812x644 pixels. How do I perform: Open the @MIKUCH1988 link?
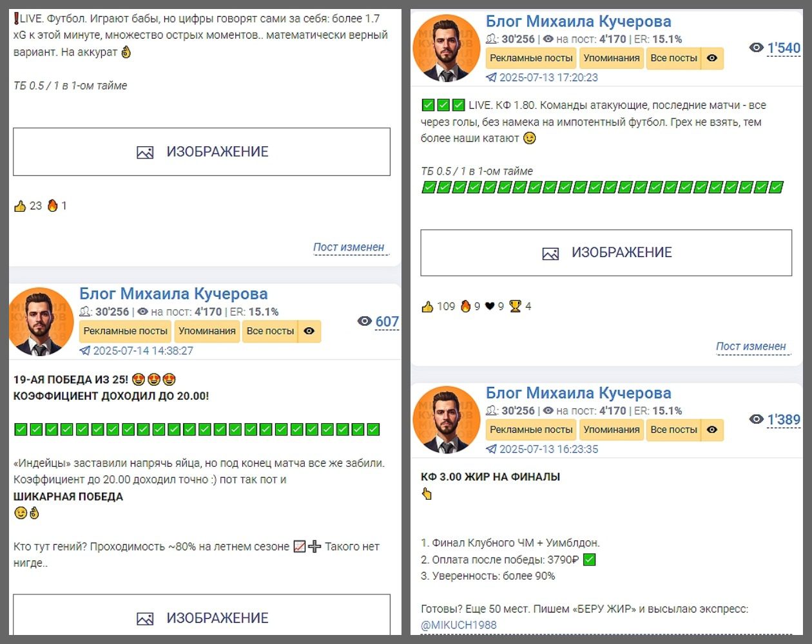click(458, 625)
